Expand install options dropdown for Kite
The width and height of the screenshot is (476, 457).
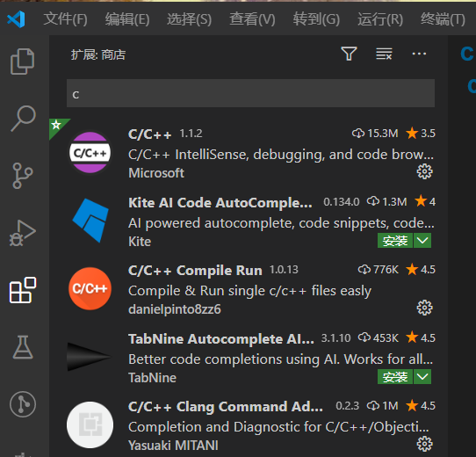pos(422,241)
